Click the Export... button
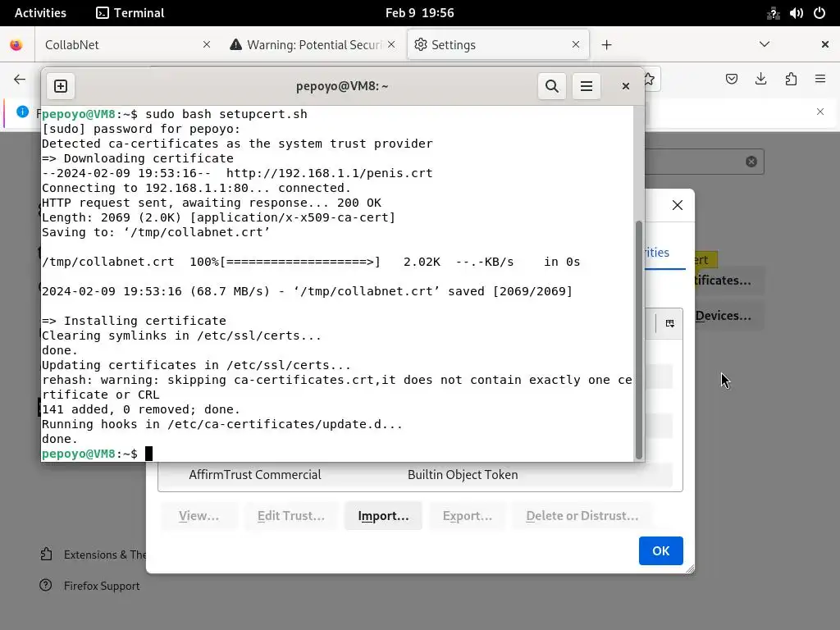The width and height of the screenshot is (840, 630). [467, 516]
